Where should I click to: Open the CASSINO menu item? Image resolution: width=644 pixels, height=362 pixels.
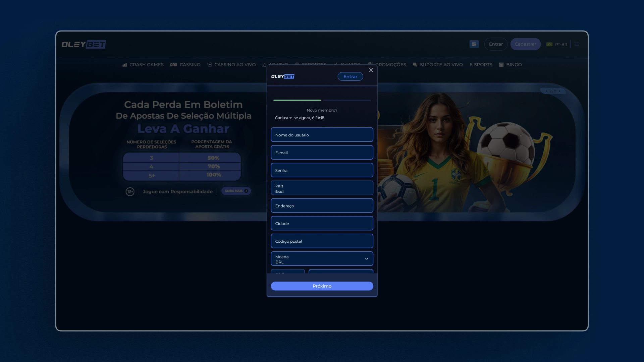[x=185, y=65]
